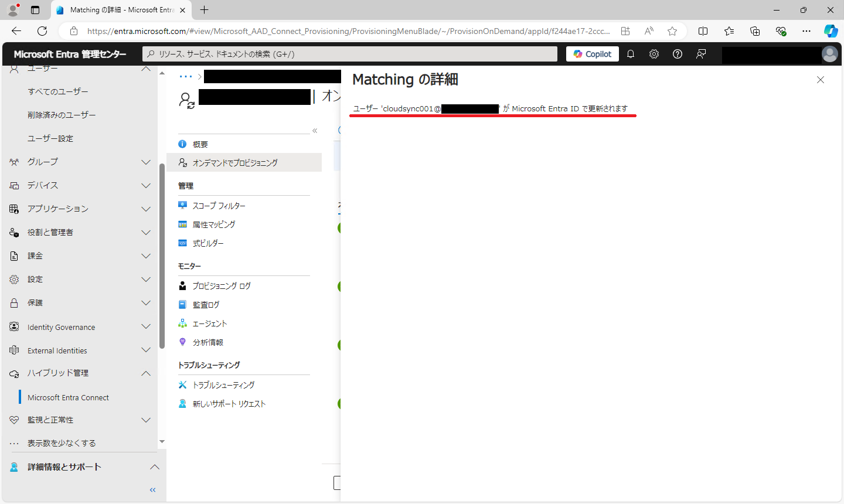Open Edge split screen icon
Screen dimensions: 844x504
703,31
